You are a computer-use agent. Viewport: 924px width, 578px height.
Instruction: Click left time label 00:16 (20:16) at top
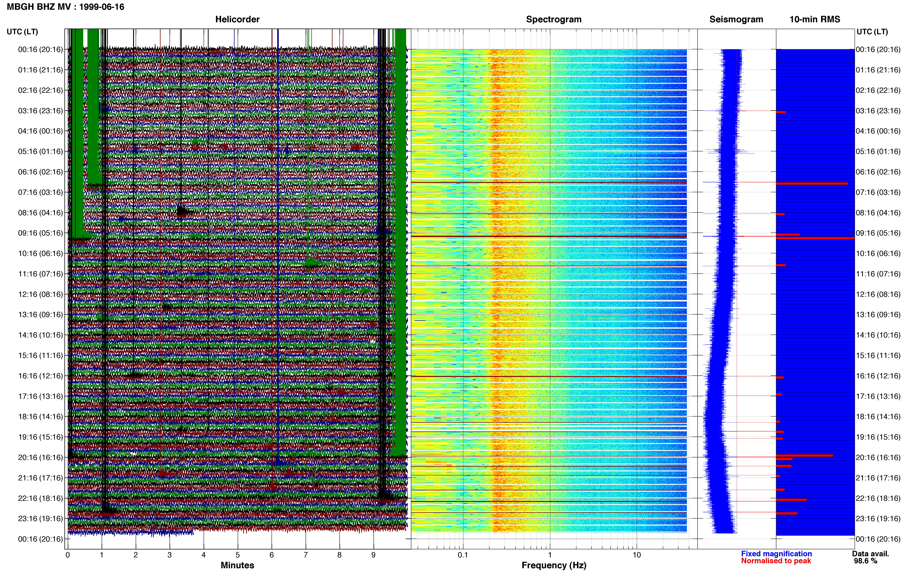click(41, 49)
